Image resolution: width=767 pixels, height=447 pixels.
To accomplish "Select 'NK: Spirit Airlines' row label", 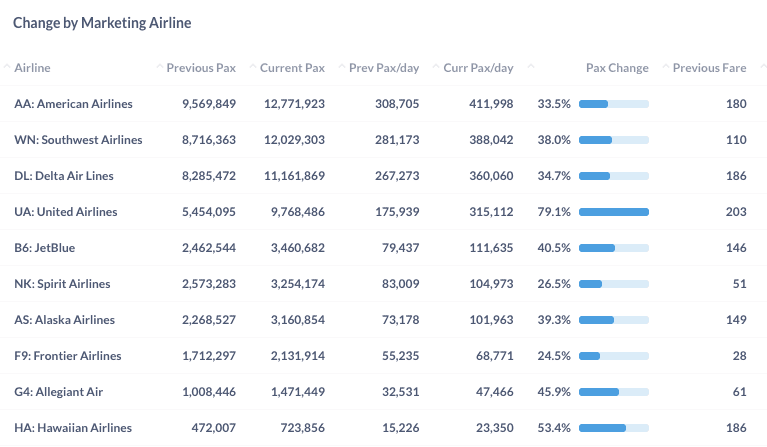I will point(62,284).
